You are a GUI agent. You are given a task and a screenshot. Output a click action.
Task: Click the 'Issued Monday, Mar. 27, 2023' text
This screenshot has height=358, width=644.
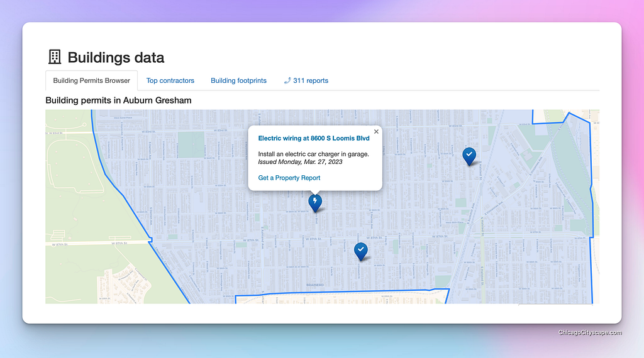pos(300,161)
